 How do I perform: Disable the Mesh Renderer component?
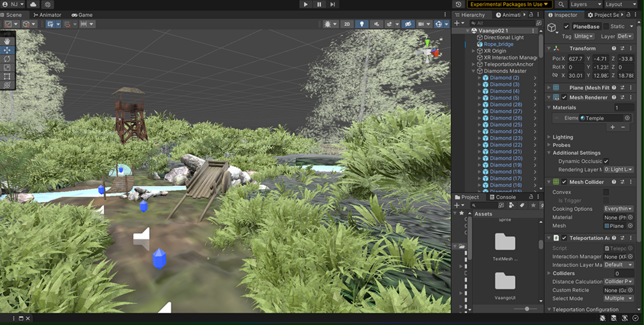[564, 98]
